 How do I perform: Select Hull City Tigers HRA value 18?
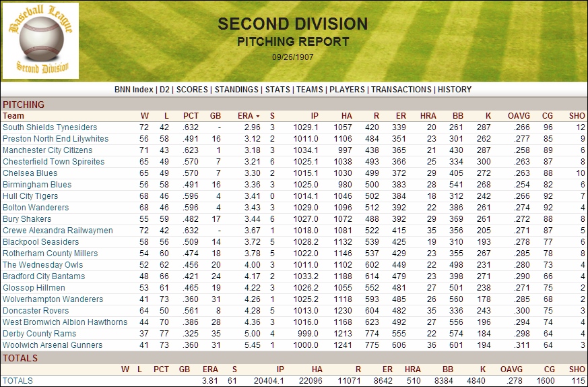pyautogui.click(x=432, y=196)
